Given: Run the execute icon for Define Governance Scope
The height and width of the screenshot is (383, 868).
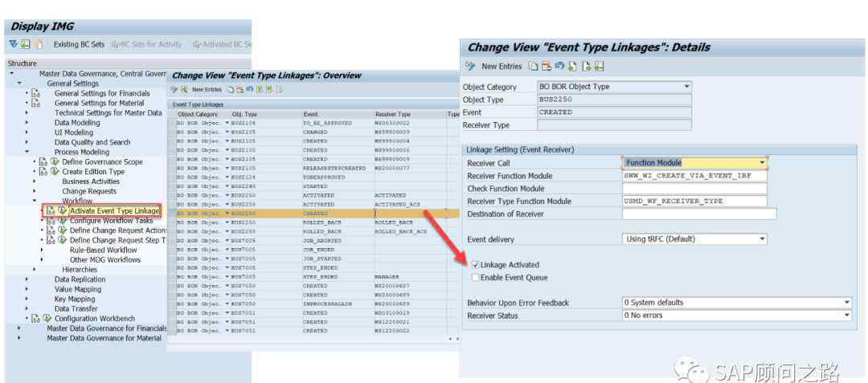Looking at the screenshot, I should (x=55, y=162).
